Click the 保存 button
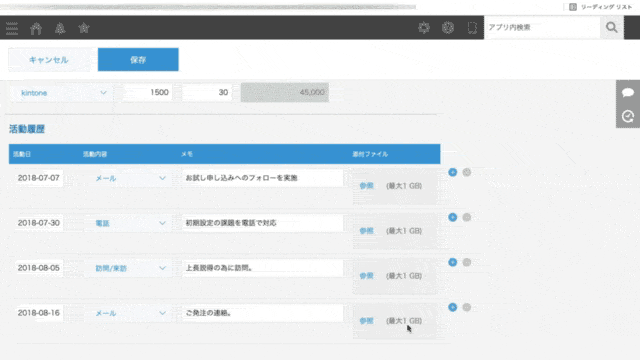Viewport: 640px width, 360px height. [x=138, y=60]
